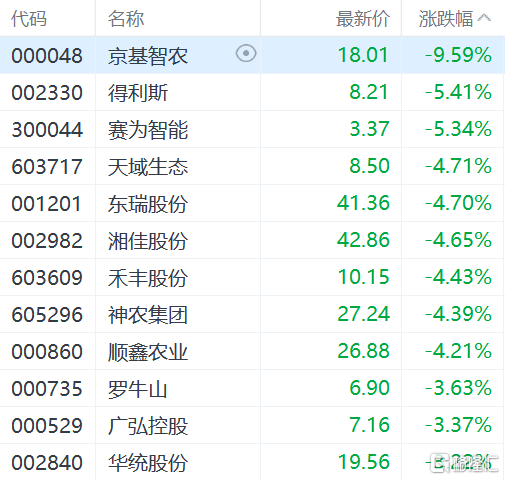Click price 26.88
The height and width of the screenshot is (480, 505).
click(363, 351)
